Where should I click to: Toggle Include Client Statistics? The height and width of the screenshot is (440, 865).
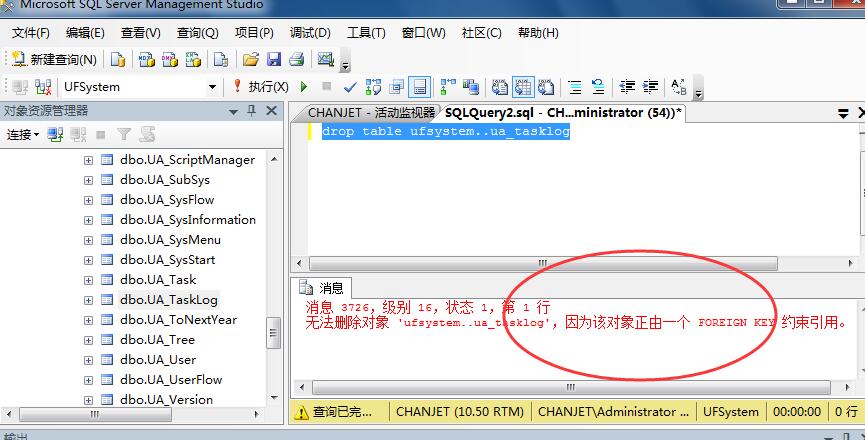471,87
